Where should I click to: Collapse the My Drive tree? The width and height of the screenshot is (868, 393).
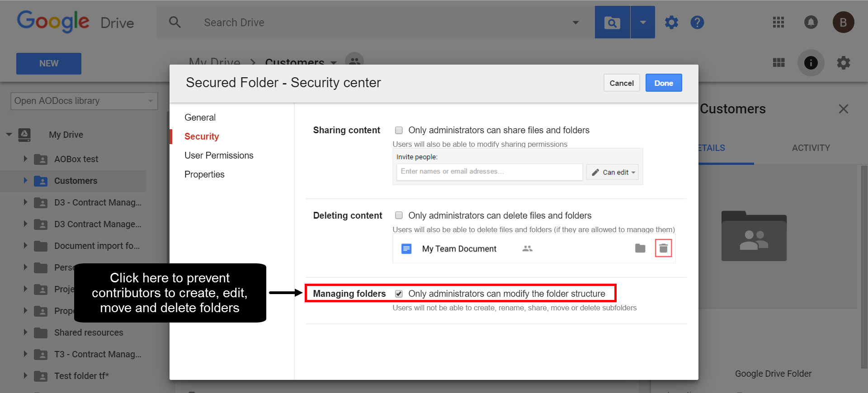pyautogui.click(x=9, y=135)
